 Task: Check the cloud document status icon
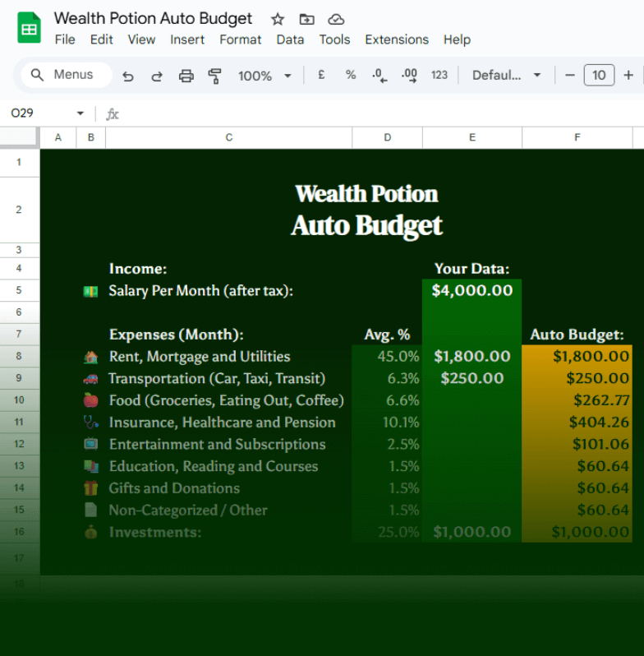tap(335, 19)
